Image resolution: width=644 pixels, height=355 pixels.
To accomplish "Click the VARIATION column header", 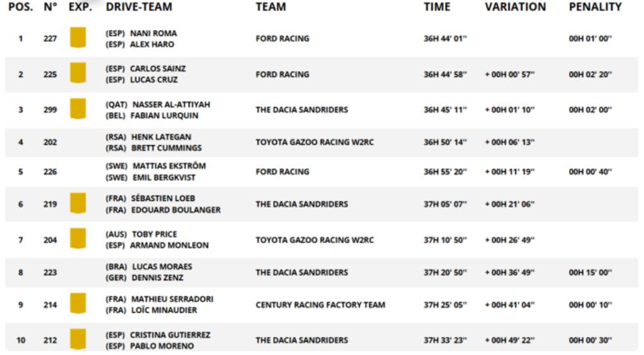I will click(x=515, y=7).
